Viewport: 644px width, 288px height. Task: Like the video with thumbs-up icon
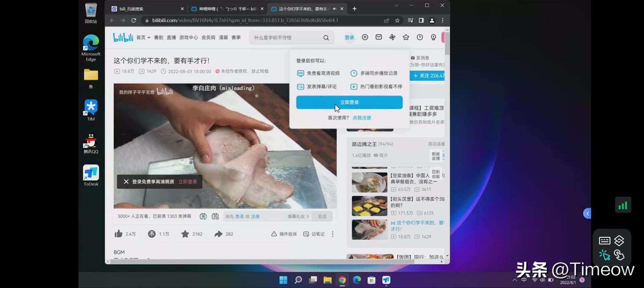(118, 234)
